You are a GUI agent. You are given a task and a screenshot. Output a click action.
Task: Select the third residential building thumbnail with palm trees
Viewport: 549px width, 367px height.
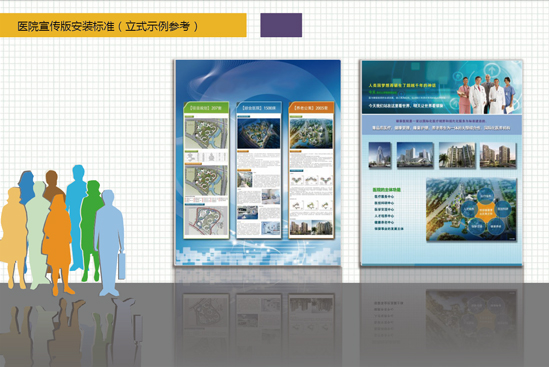457,155
